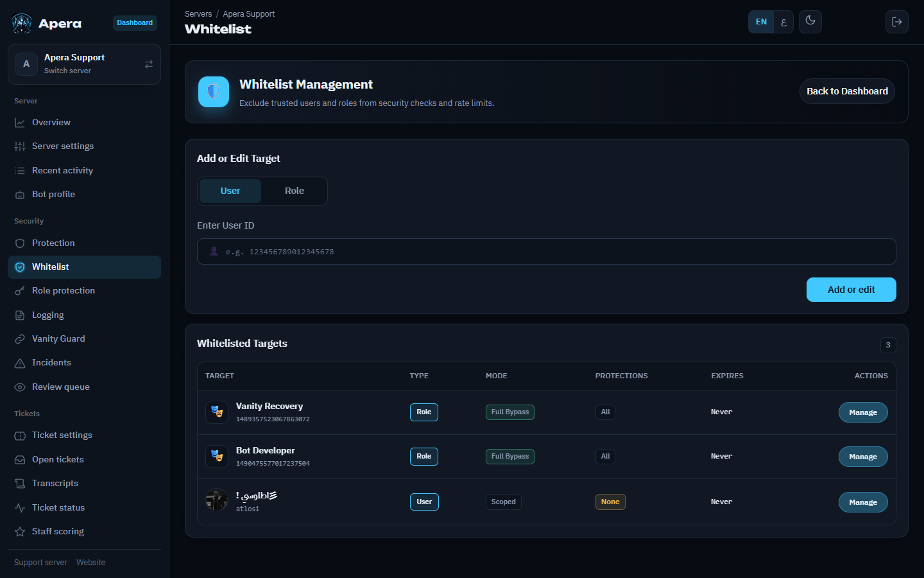Click the logout icon in header
The width and height of the screenshot is (924, 578).
click(897, 22)
